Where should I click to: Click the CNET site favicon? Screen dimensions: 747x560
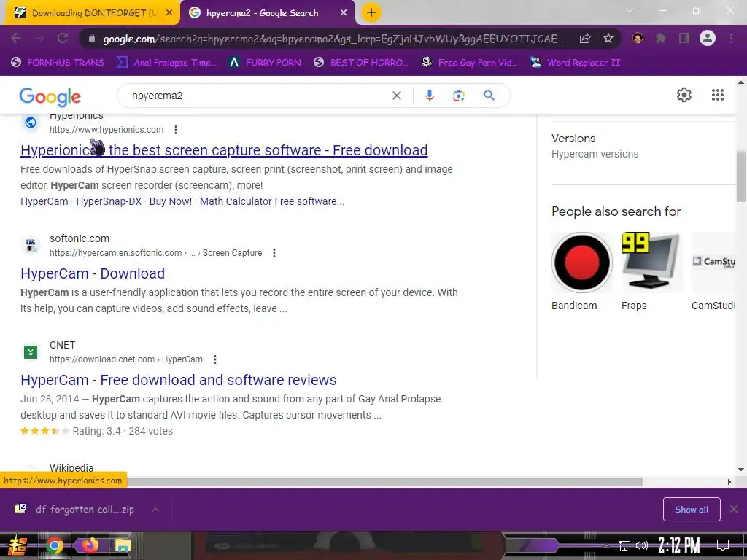31,352
